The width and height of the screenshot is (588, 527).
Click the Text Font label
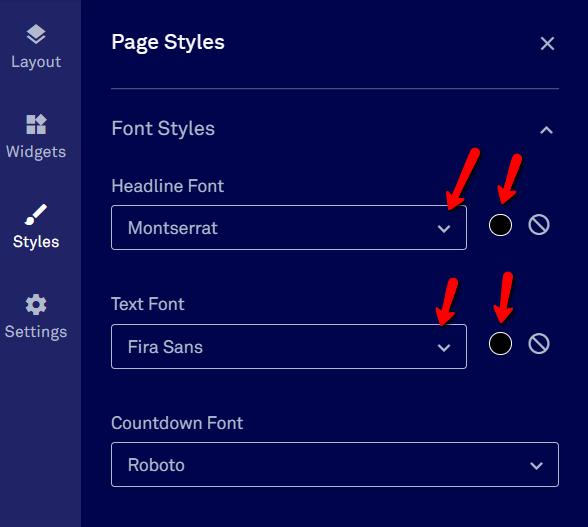[148, 304]
